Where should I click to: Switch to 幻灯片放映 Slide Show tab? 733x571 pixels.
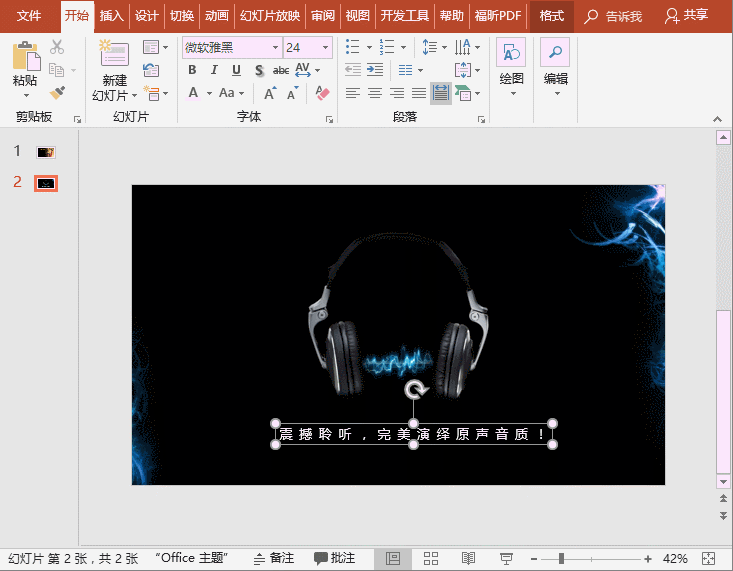270,16
